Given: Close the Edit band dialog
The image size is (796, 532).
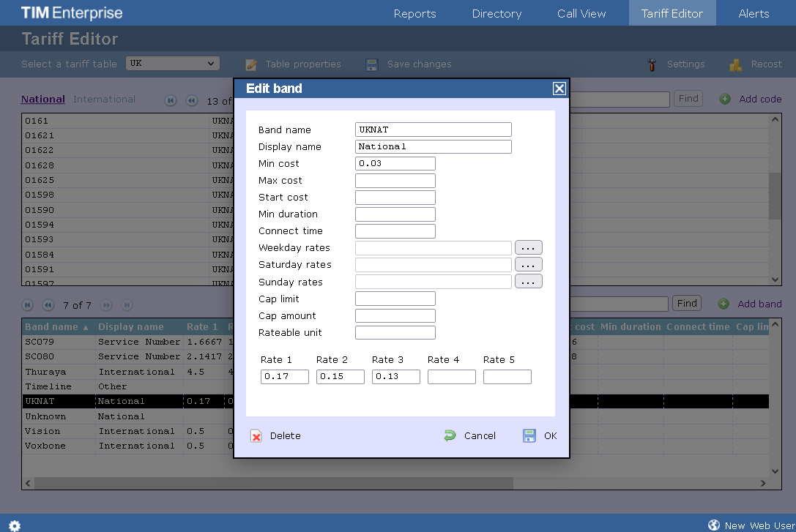Looking at the screenshot, I should [x=559, y=89].
